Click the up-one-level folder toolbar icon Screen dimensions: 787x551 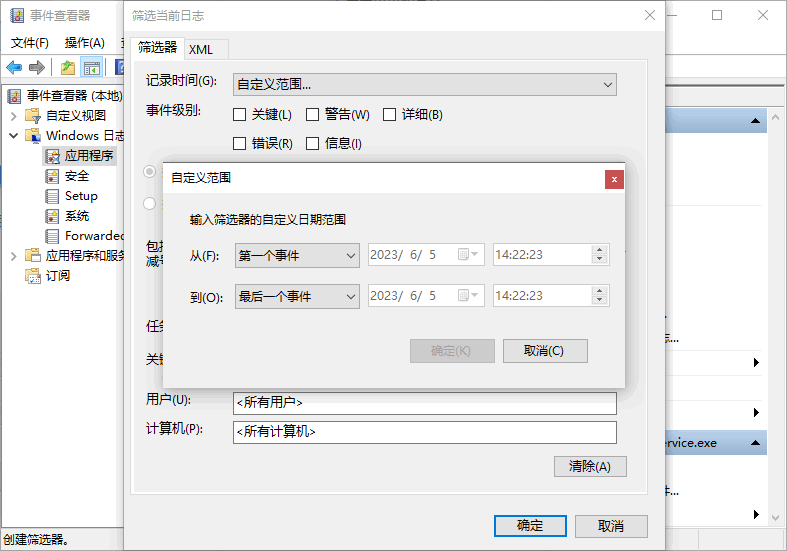(x=67, y=67)
